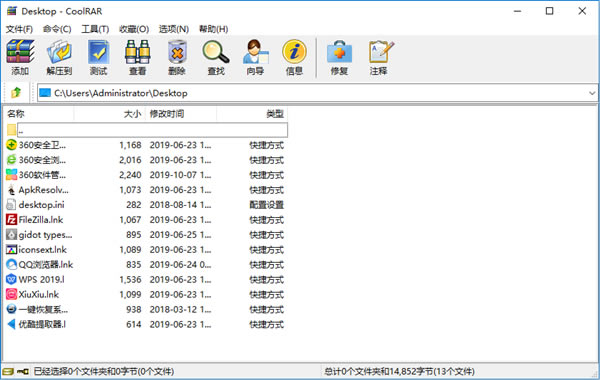The width and height of the screenshot is (600, 380).
Task: Click the date 2019-06-24 cell
Action: [180, 264]
